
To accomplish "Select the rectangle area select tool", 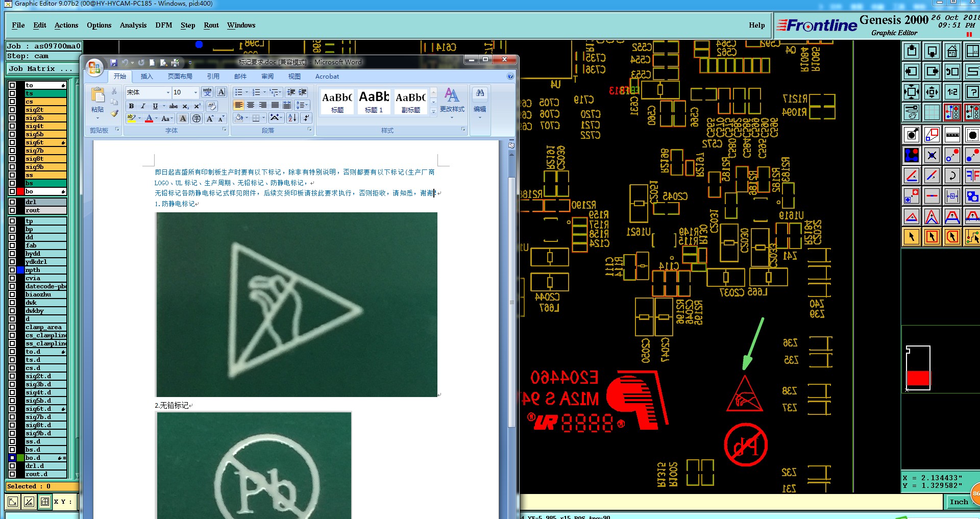I will 932,237.
